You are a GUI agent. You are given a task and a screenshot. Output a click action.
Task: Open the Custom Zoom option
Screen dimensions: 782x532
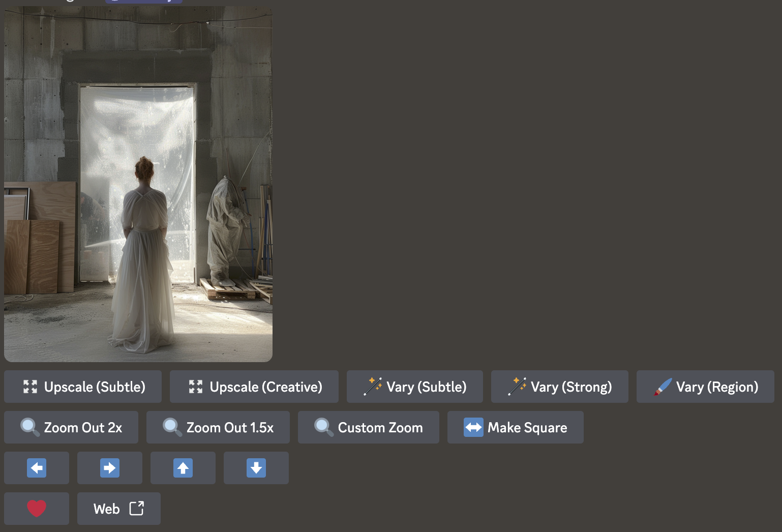[368, 428]
